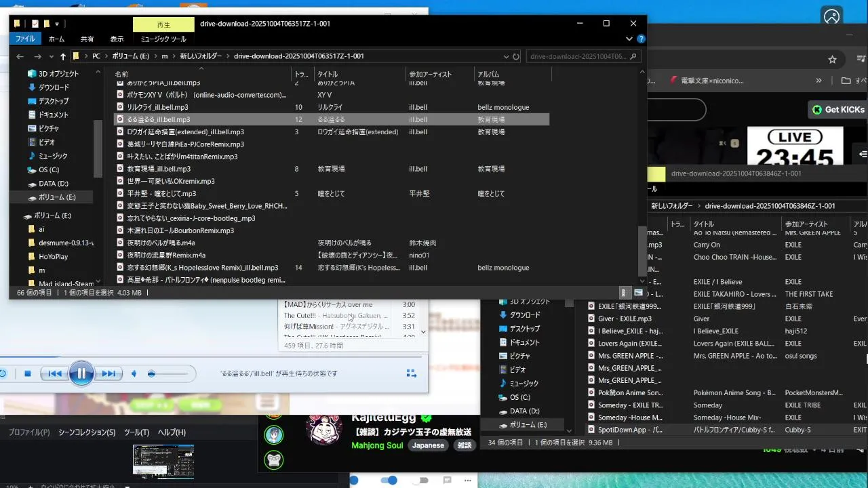This screenshot has width=868, height=488.
Task: Switch to details view icon in status bar
Action: pyautogui.click(x=624, y=293)
